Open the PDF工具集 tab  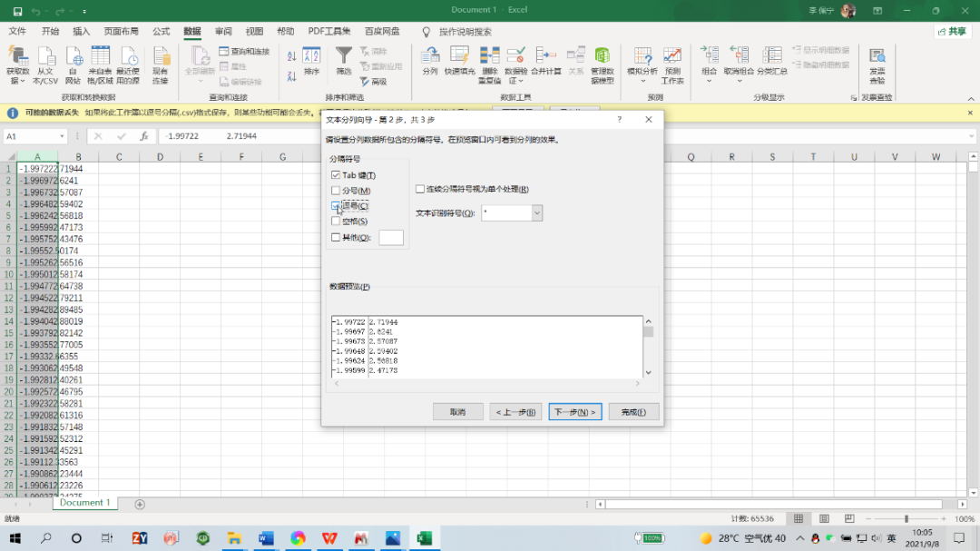(328, 31)
